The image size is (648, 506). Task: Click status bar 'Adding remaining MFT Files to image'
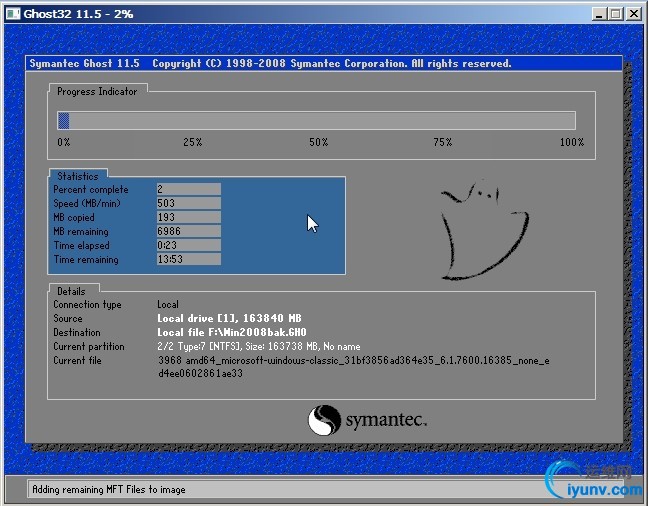point(109,489)
